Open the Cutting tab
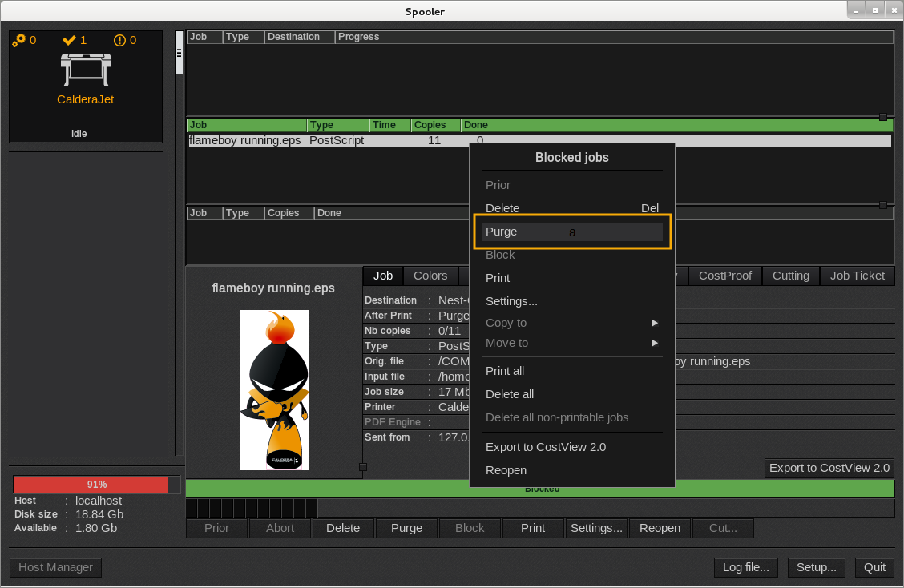This screenshot has width=904, height=588. (790, 276)
